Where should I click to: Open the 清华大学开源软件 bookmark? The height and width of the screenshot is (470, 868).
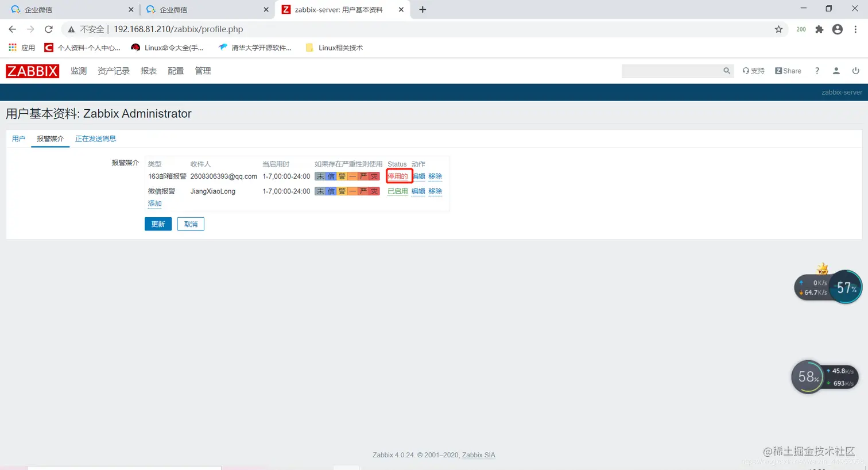(255, 48)
